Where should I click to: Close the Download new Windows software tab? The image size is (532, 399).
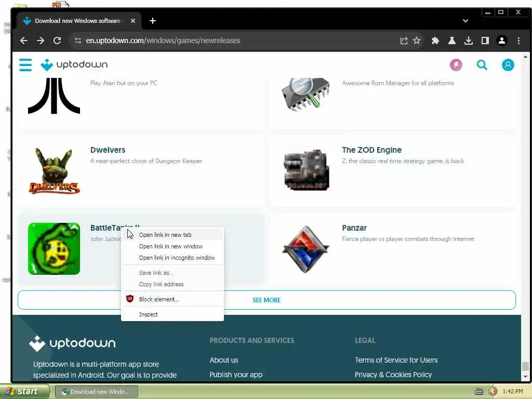pos(133,21)
